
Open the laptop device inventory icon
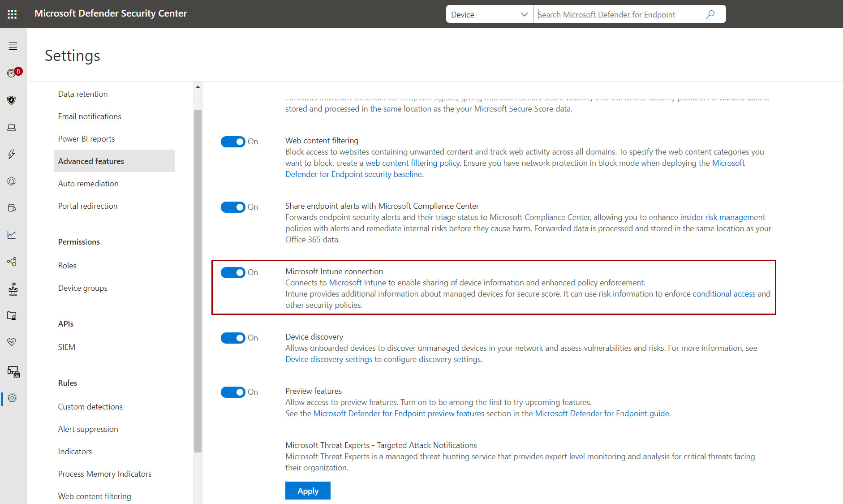click(12, 128)
